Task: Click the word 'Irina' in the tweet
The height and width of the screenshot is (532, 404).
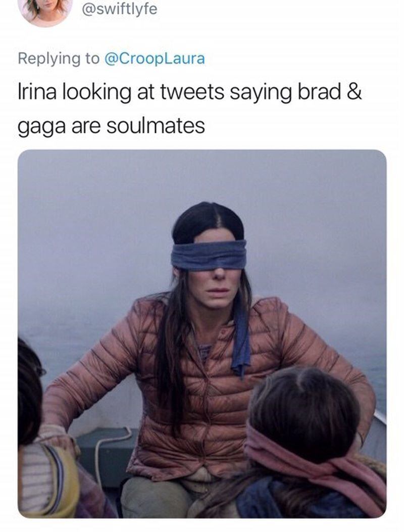Action: click(37, 92)
